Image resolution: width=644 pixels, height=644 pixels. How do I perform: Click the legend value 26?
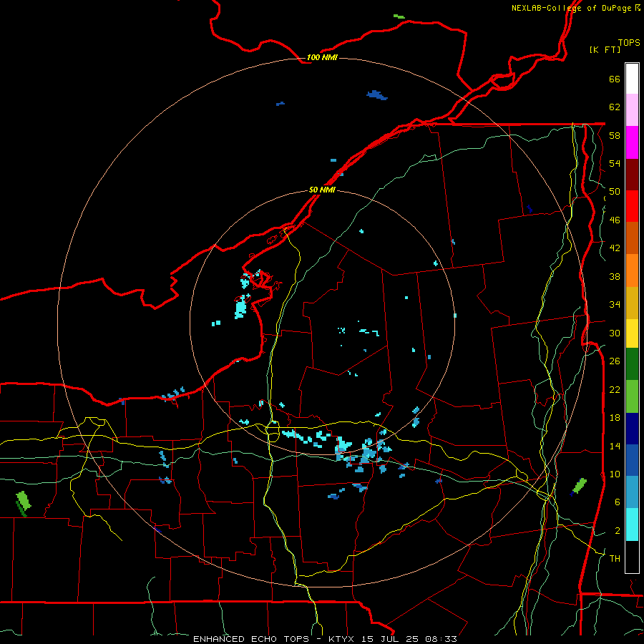click(615, 361)
